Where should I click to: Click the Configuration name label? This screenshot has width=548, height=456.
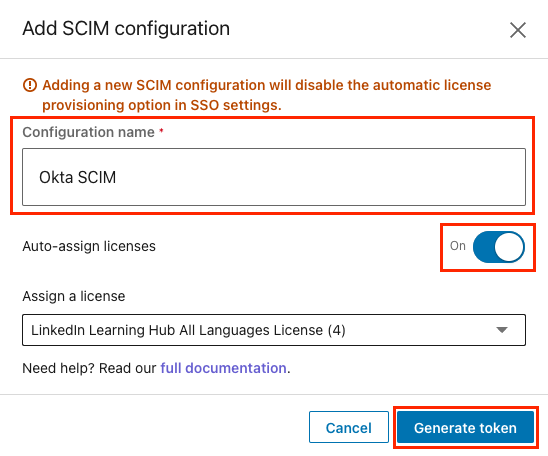pyautogui.click(x=88, y=132)
